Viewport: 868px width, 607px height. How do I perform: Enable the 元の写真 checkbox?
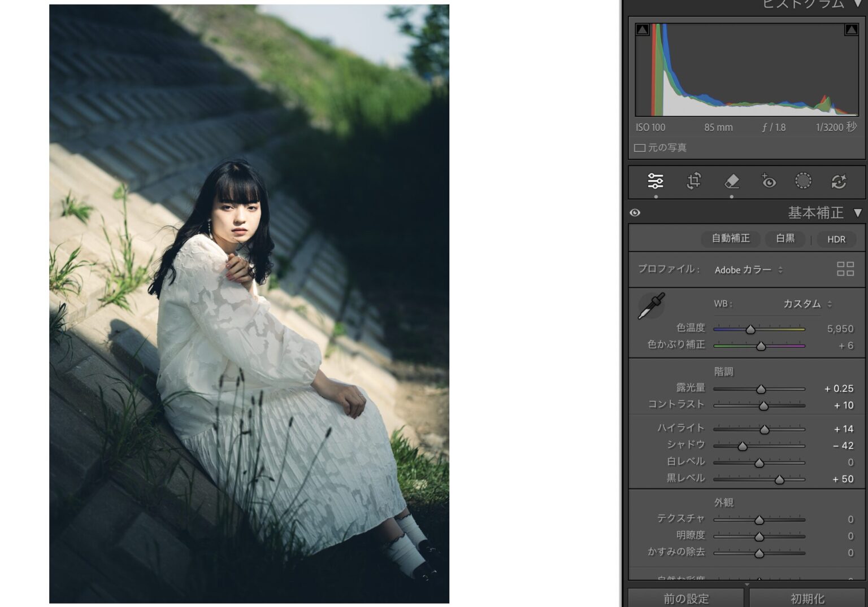(640, 148)
